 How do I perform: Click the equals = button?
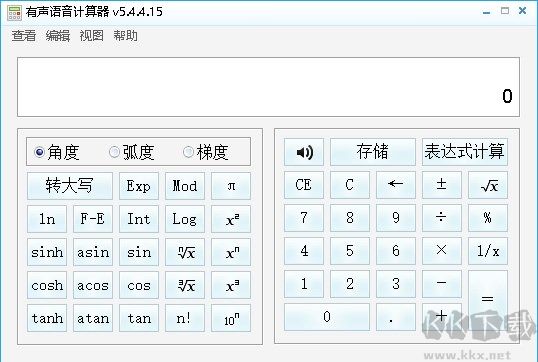tap(488, 300)
